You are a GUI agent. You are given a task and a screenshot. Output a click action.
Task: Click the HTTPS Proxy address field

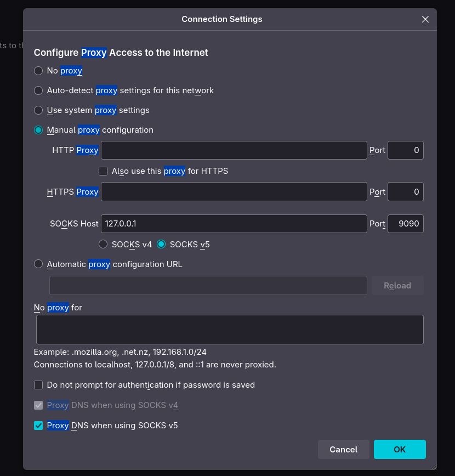tap(234, 192)
